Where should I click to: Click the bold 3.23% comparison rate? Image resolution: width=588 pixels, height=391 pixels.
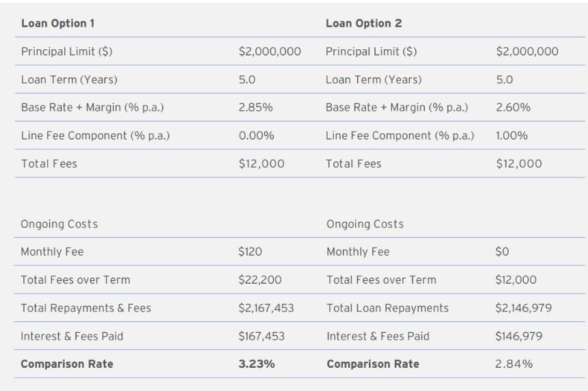point(257,364)
